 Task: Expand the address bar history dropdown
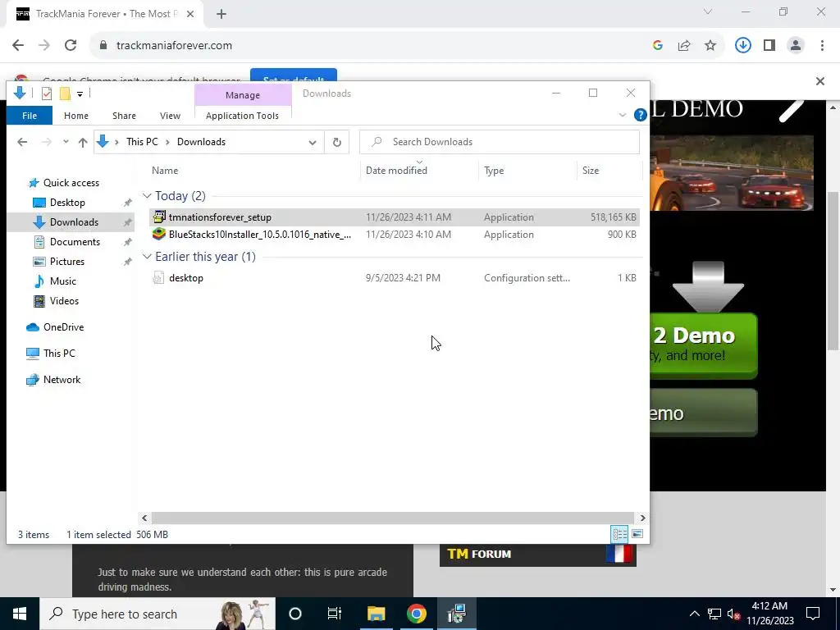pyautogui.click(x=313, y=143)
